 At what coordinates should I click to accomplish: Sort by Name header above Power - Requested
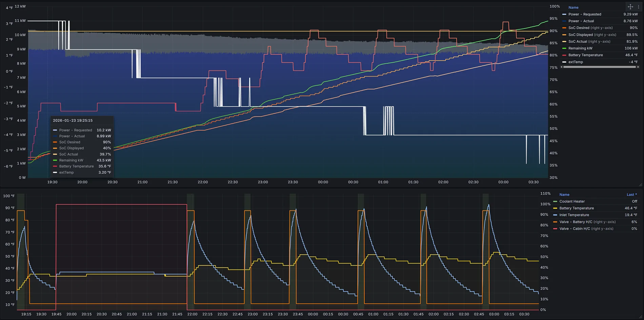click(x=573, y=7)
